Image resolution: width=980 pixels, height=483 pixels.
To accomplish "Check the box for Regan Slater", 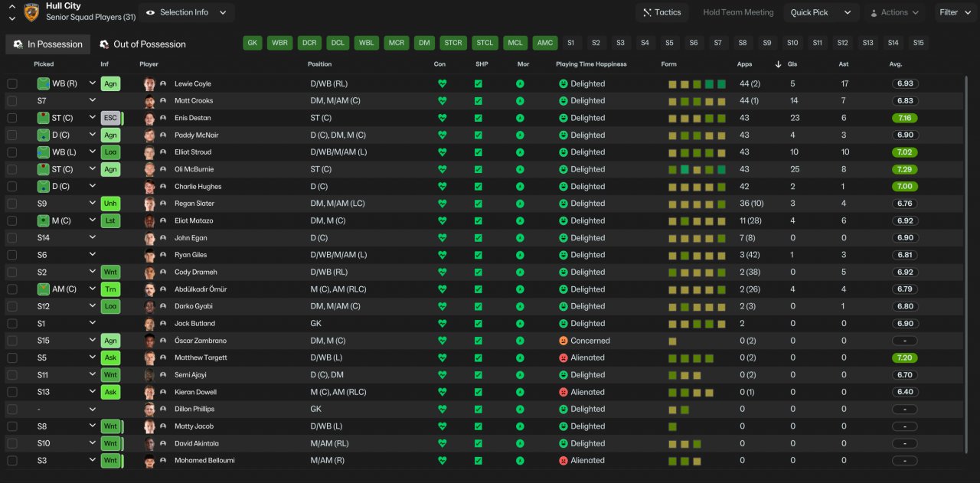I will coord(12,204).
